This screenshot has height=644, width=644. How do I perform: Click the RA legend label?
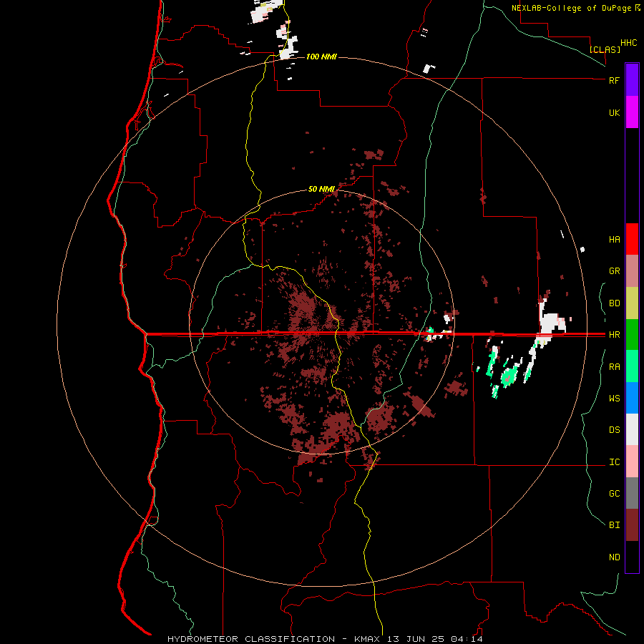(x=614, y=367)
